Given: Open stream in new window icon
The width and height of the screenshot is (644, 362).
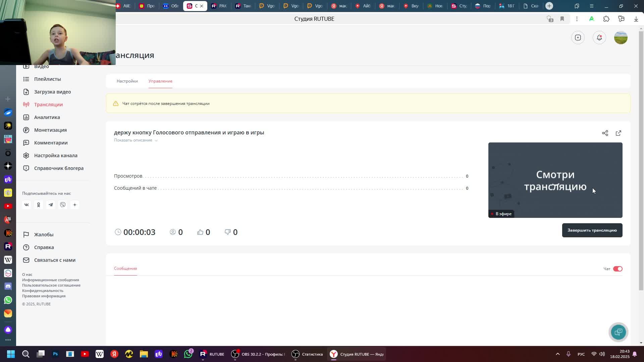Looking at the screenshot, I should [619, 133].
